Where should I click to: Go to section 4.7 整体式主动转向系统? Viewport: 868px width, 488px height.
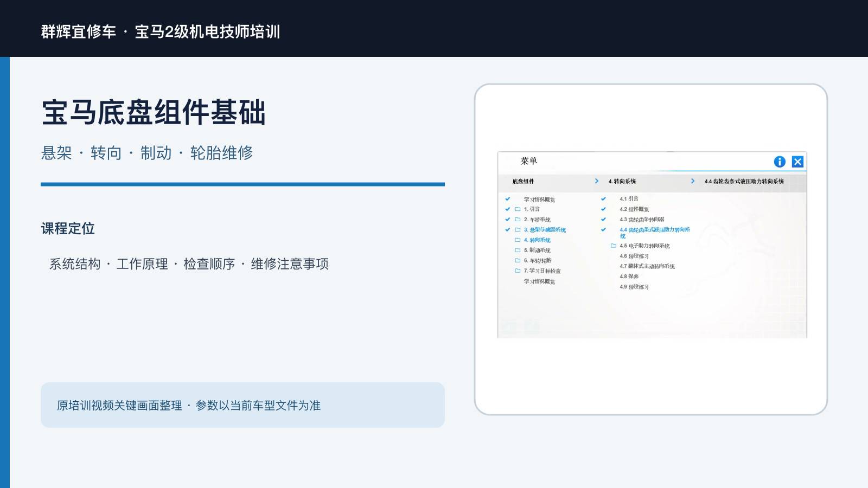pyautogui.click(x=647, y=266)
